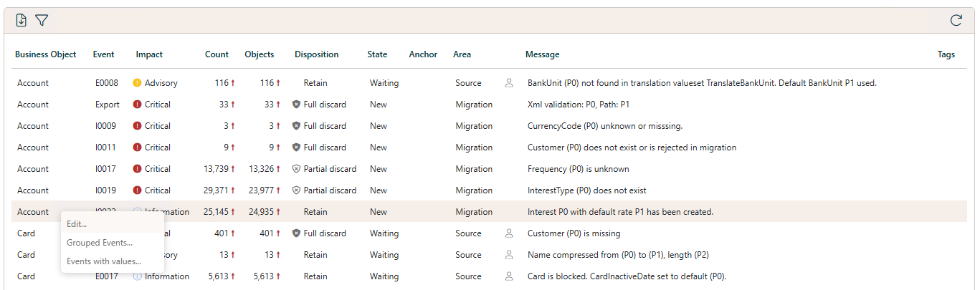This screenshot has width=980, height=290.
Task: Click user icon beside Customer is missing
Action: coord(509,233)
